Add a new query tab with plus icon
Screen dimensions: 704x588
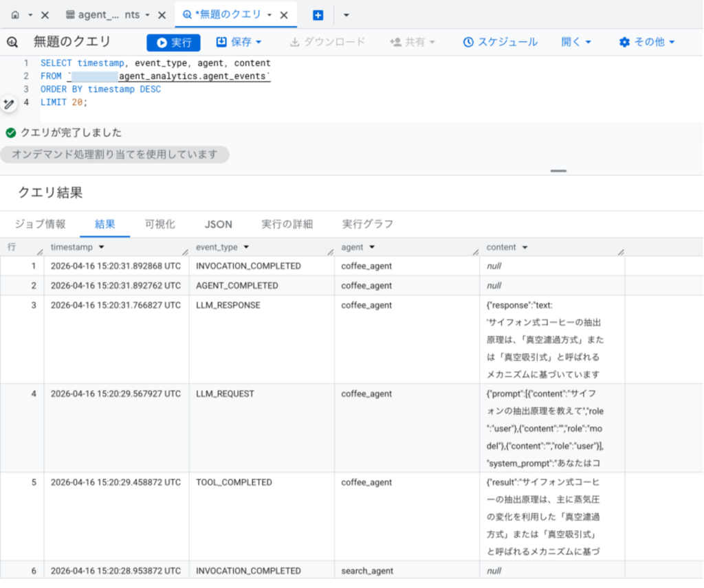pyautogui.click(x=318, y=15)
